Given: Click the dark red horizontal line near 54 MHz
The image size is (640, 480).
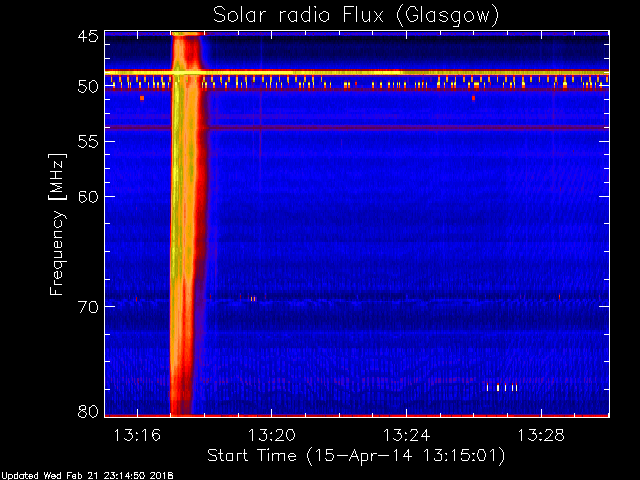Looking at the screenshot, I should pos(357,128).
